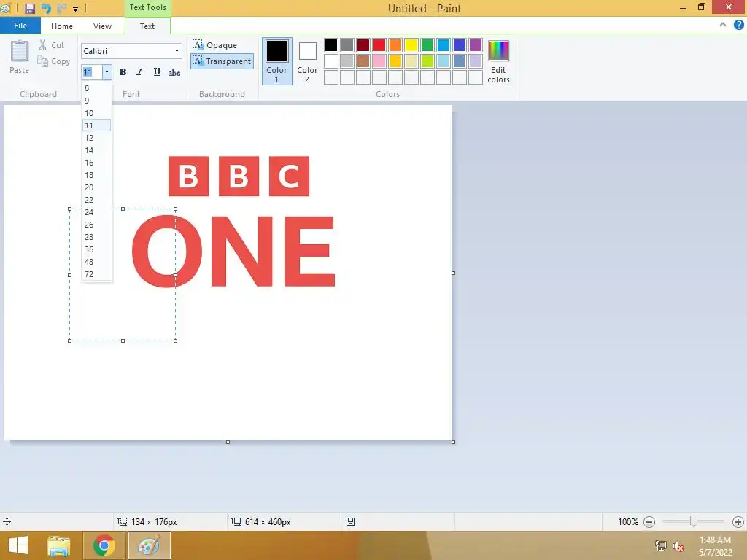
Task: Choose font size 12 from list
Action: pyautogui.click(x=96, y=138)
